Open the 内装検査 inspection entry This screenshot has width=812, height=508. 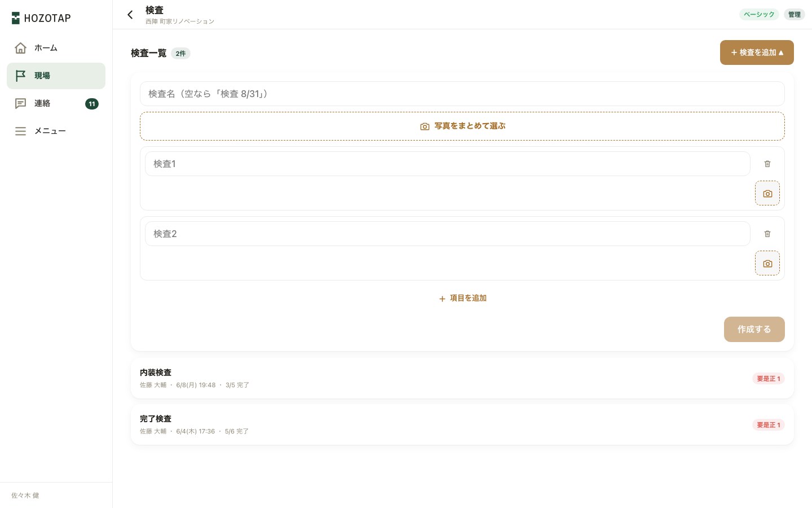462,378
